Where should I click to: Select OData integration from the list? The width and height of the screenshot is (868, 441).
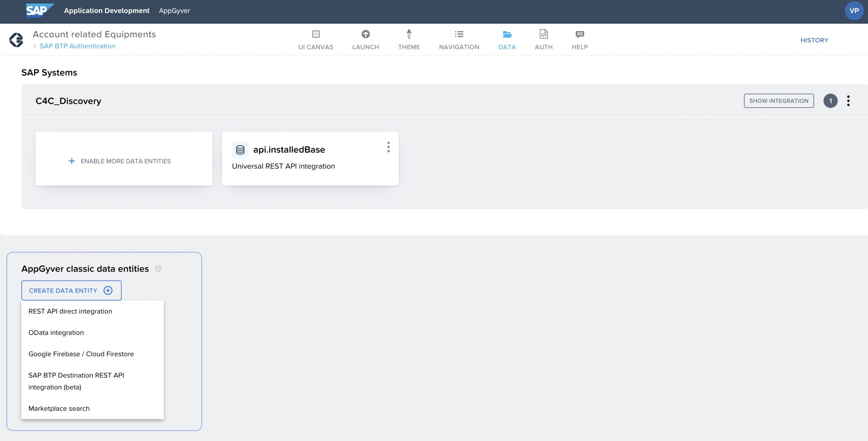(x=56, y=333)
